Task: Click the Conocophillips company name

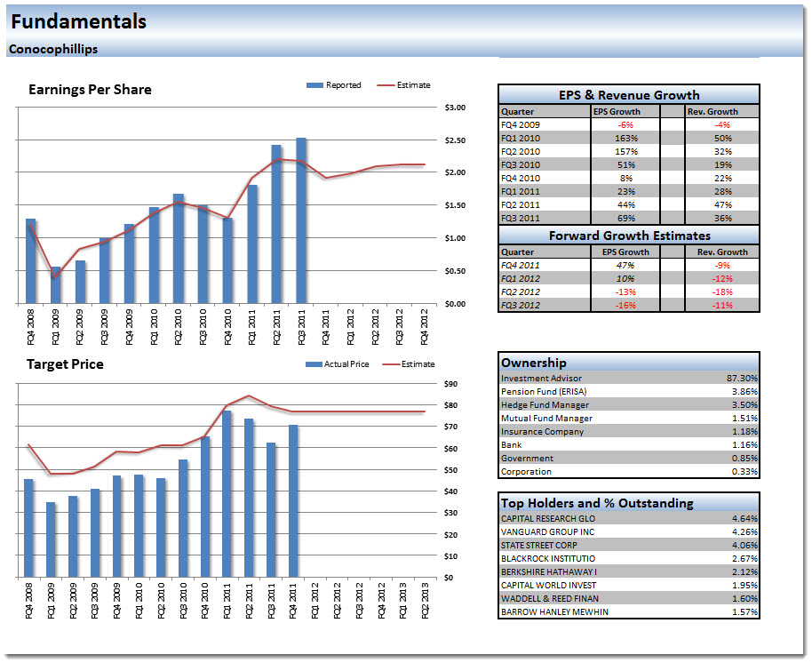Action: pos(53,50)
